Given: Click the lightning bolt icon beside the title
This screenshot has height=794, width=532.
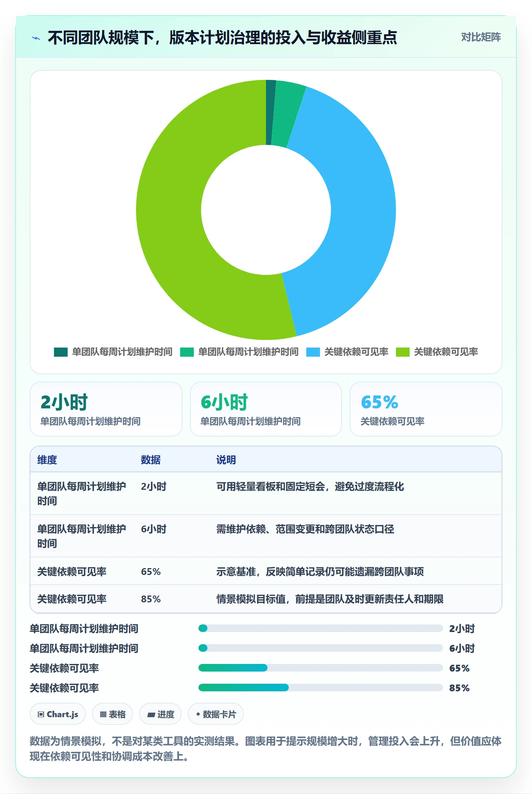Looking at the screenshot, I should 36,38.
